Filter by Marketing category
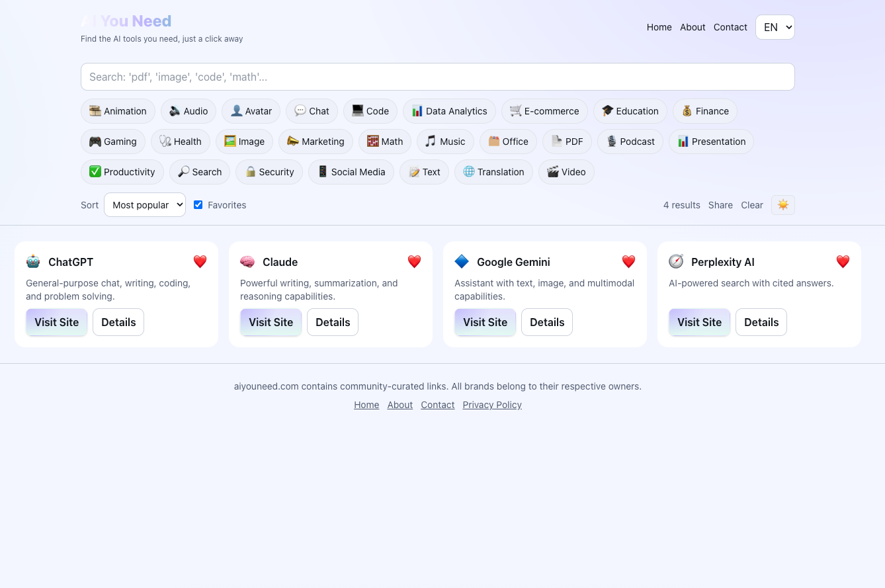 tap(316, 142)
